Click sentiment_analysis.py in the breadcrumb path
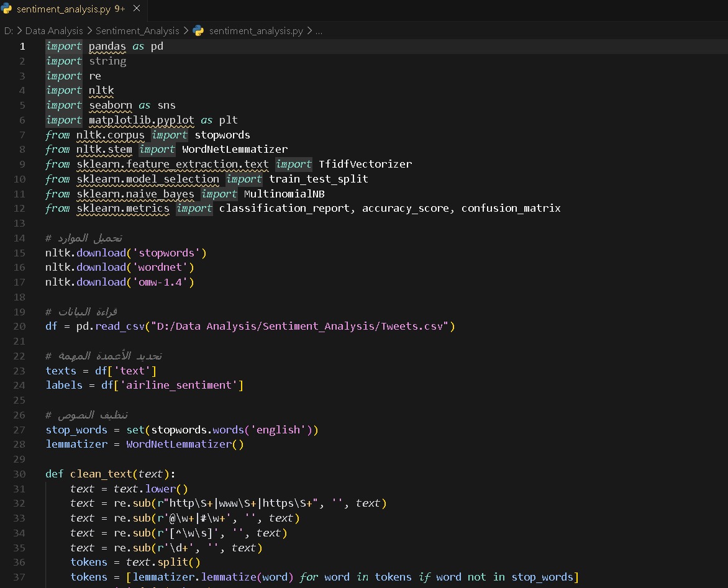728x588 pixels. (256, 30)
